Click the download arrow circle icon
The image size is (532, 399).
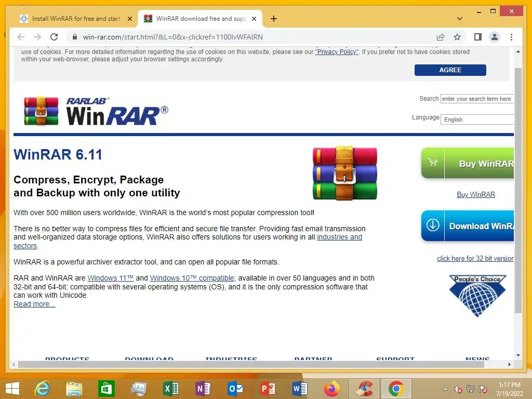pos(433,225)
